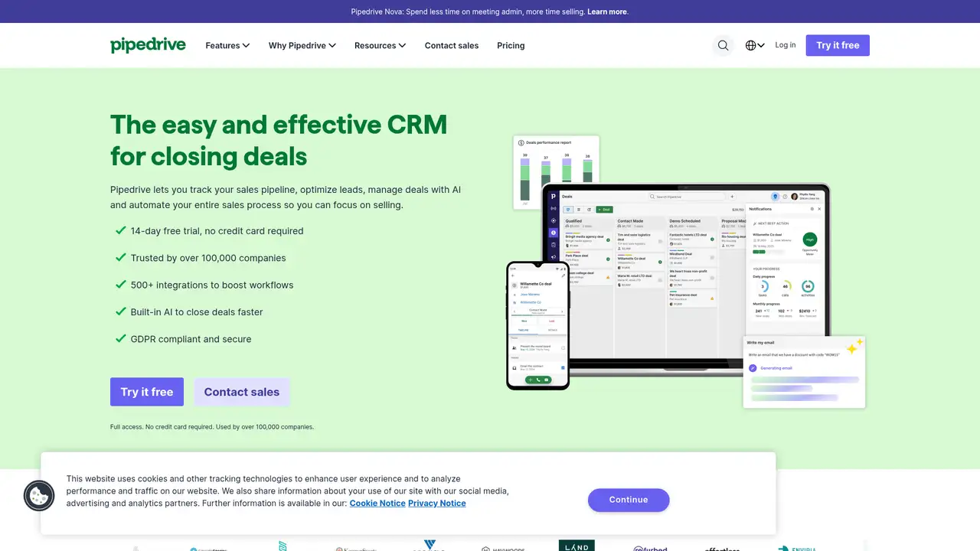980x551 pixels.
Task: Click the 'Full access. No credit card required' note
Action: (212, 426)
